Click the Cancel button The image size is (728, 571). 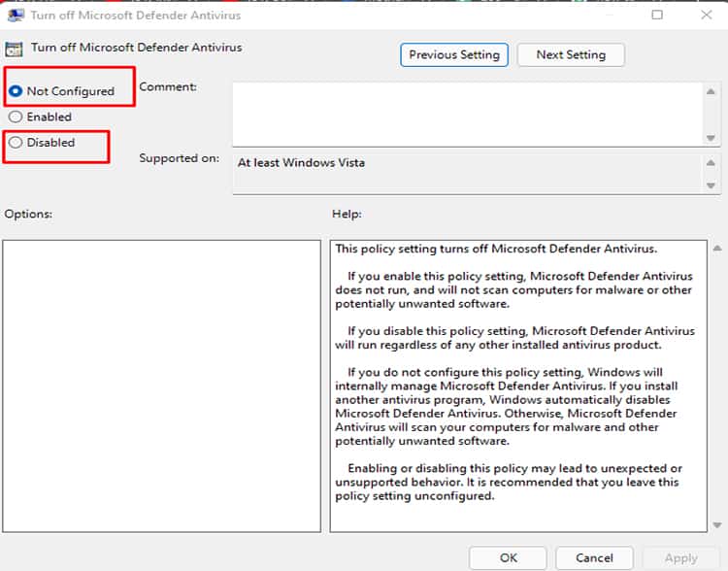coord(594,557)
